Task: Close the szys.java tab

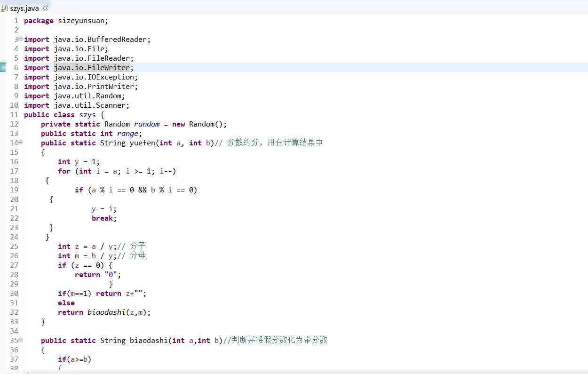Action: click(x=46, y=8)
